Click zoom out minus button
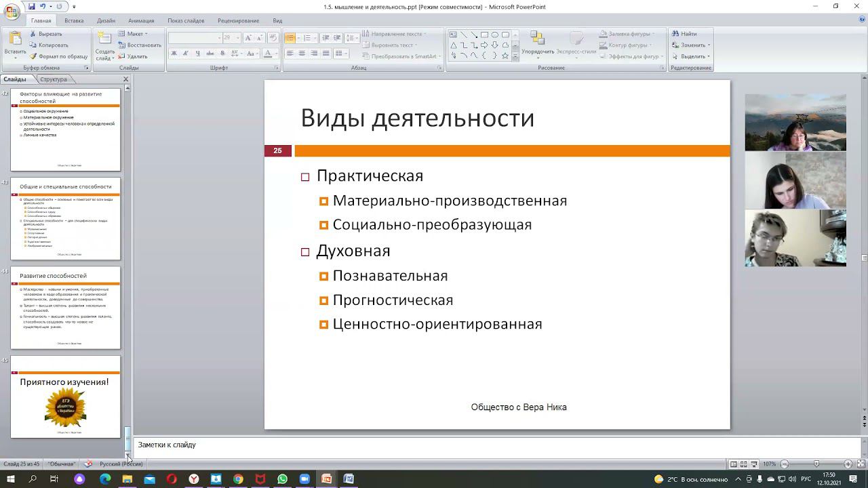Viewport: 868px width, 488px height. coord(785,464)
